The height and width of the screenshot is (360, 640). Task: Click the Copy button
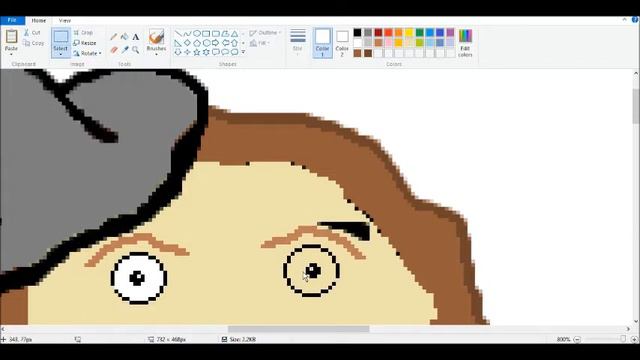click(x=33, y=43)
